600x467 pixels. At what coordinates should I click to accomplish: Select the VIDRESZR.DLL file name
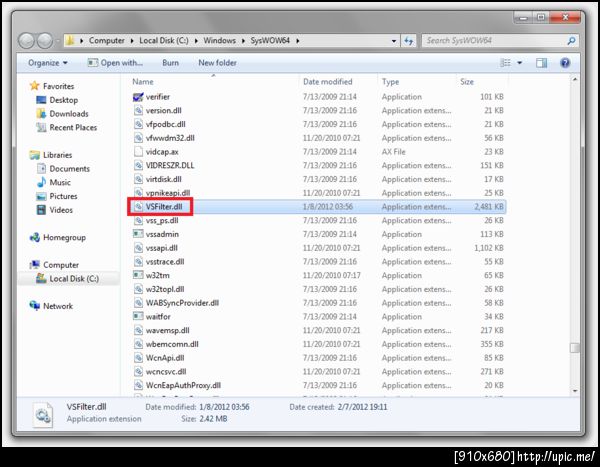(170, 166)
